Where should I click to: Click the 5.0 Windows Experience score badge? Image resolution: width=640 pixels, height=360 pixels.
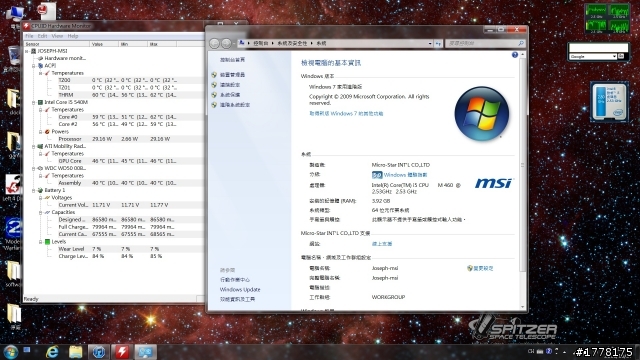(x=377, y=175)
